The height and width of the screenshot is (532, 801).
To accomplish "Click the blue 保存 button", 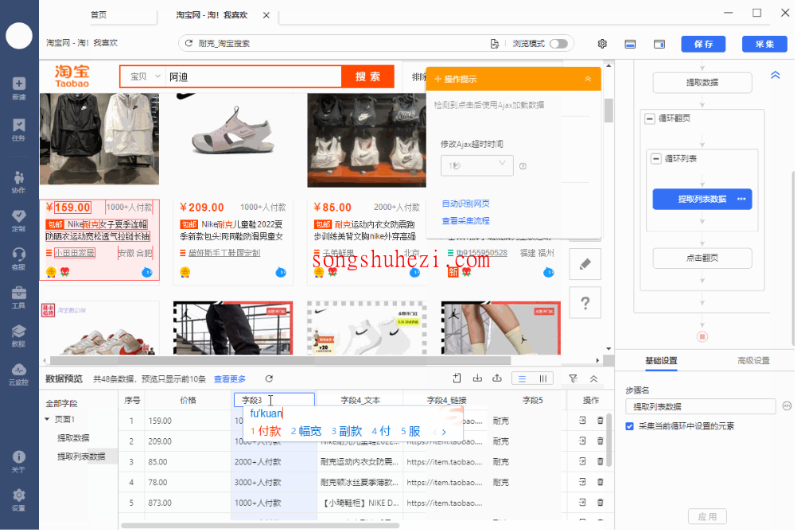I will [703, 44].
